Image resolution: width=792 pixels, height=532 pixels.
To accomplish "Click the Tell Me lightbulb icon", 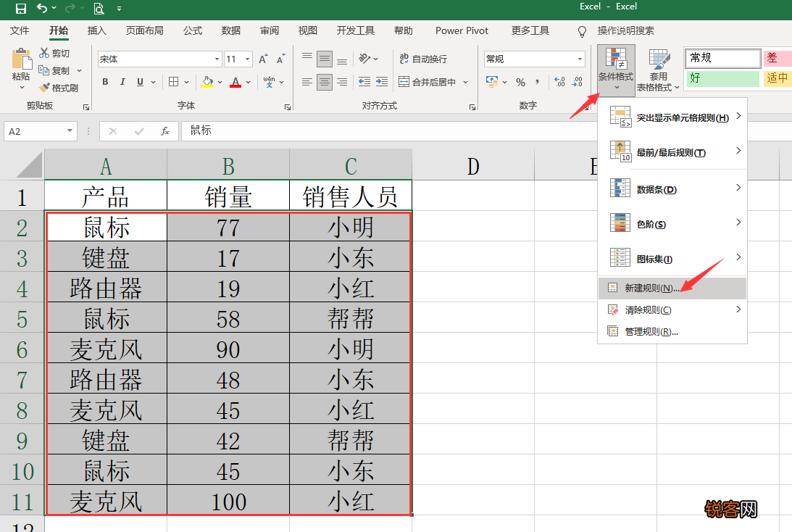I will click(583, 31).
